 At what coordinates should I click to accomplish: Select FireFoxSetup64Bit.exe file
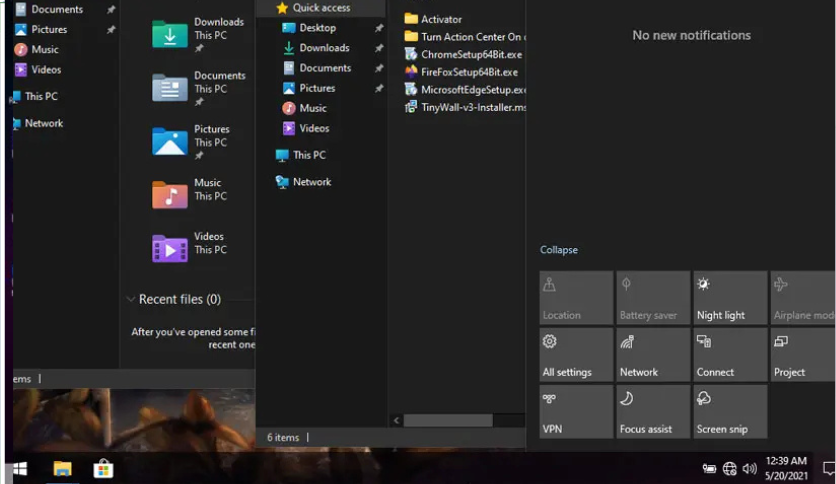pos(462,72)
